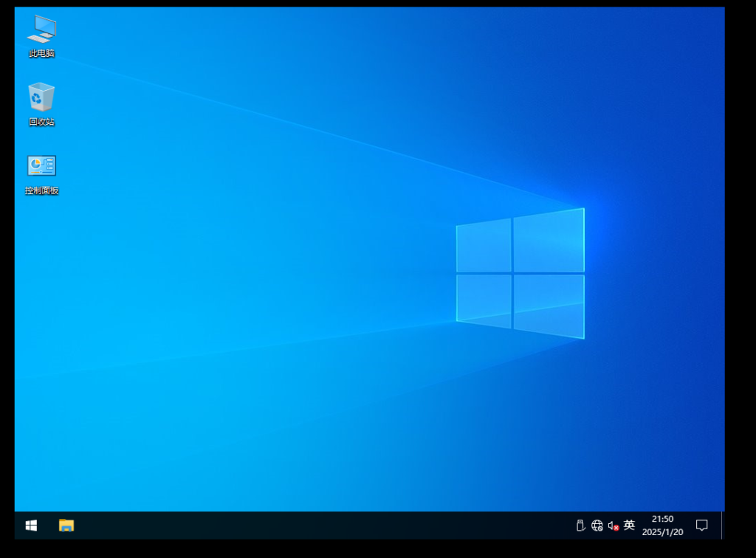This screenshot has width=756, height=558.
Task: Click the 2025/1/20 date in taskbar
Action: click(662, 532)
